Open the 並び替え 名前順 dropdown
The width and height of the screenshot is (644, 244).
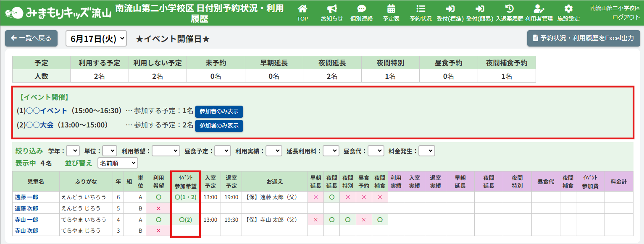118,163
